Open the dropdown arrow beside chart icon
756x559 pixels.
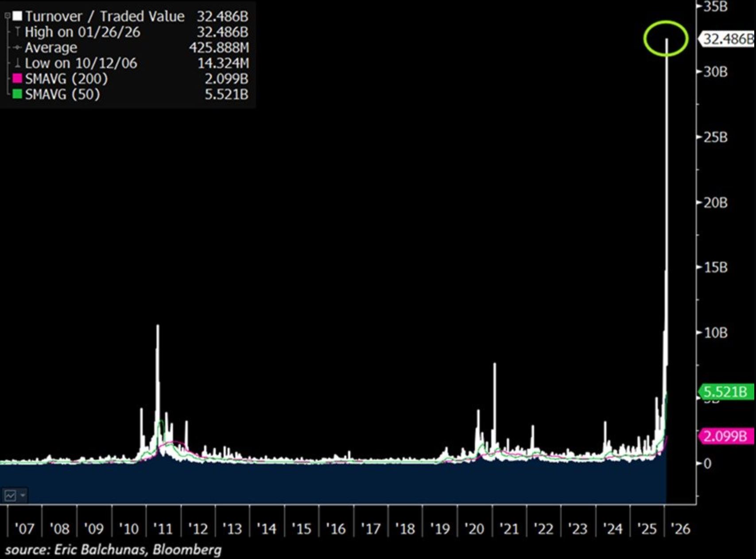click(x=23, y=495)
